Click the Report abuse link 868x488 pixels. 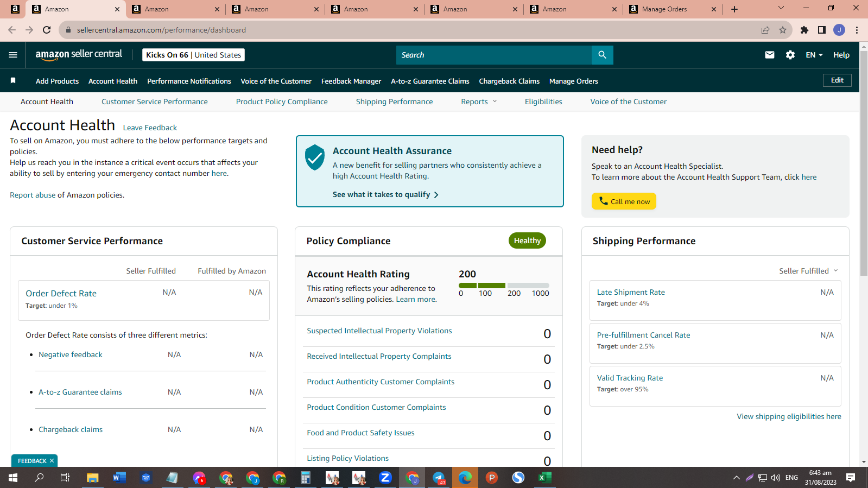point(33,195)
